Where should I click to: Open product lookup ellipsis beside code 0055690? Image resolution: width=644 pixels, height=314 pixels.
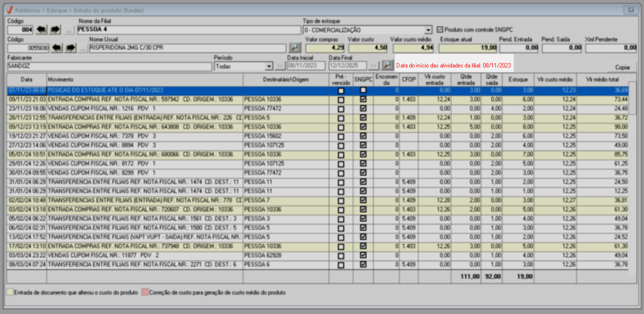83,48
